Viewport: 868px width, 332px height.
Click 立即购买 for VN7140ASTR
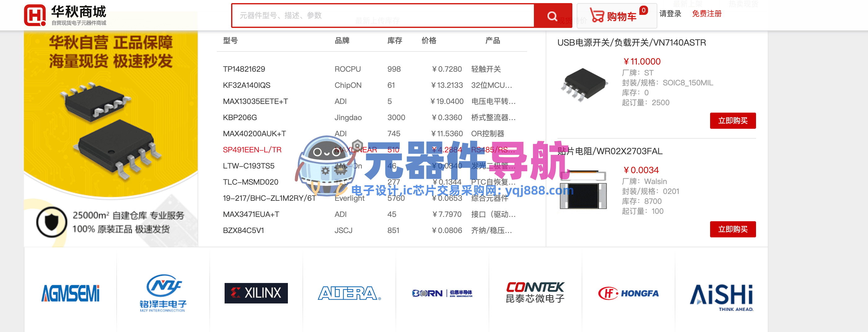coord(733,120)
